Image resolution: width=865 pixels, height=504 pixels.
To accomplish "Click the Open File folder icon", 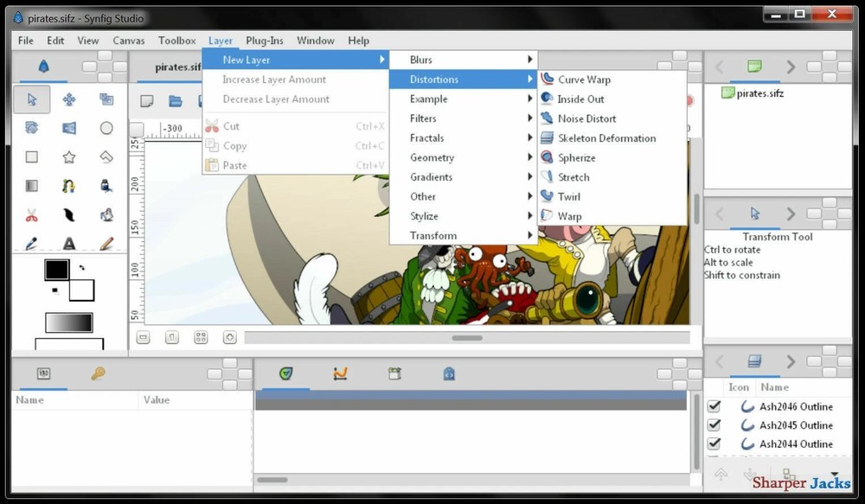I will pos(176,101).
